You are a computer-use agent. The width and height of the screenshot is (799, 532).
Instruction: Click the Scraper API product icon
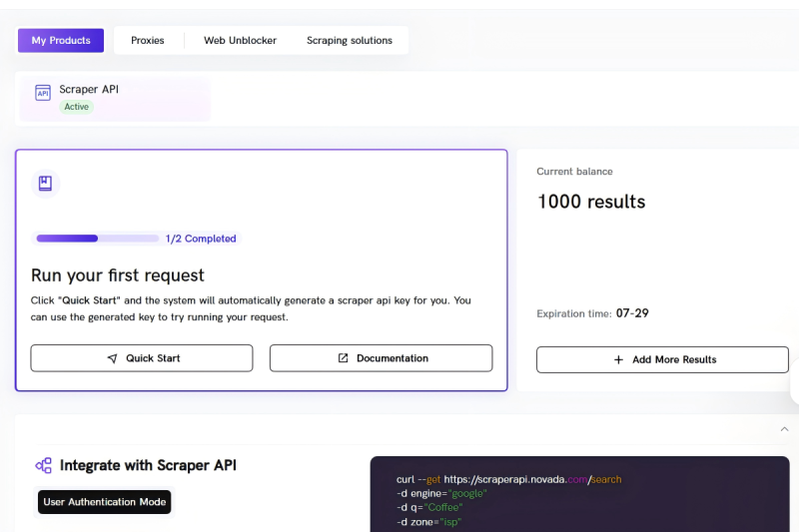click(x=43, y=93)
